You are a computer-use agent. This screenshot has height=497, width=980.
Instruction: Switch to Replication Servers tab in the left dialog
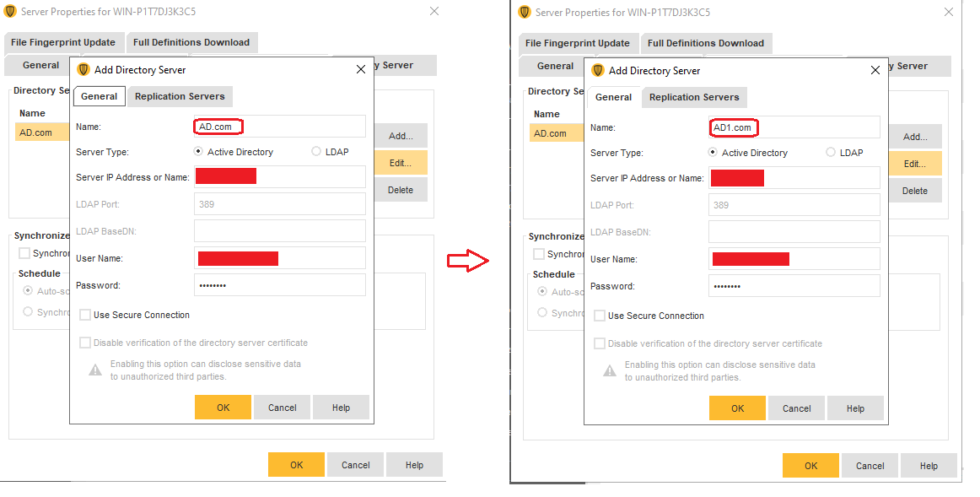180,96
